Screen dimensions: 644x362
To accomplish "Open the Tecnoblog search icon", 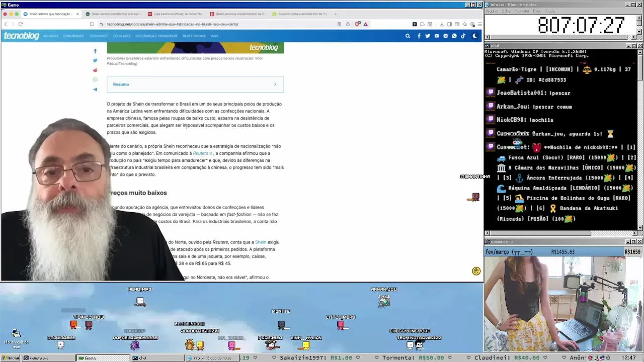I will click(x=408, y=36).
